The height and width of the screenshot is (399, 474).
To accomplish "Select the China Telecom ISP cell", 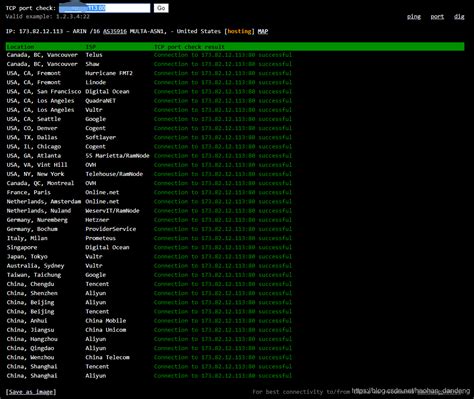I will point(107,357).
